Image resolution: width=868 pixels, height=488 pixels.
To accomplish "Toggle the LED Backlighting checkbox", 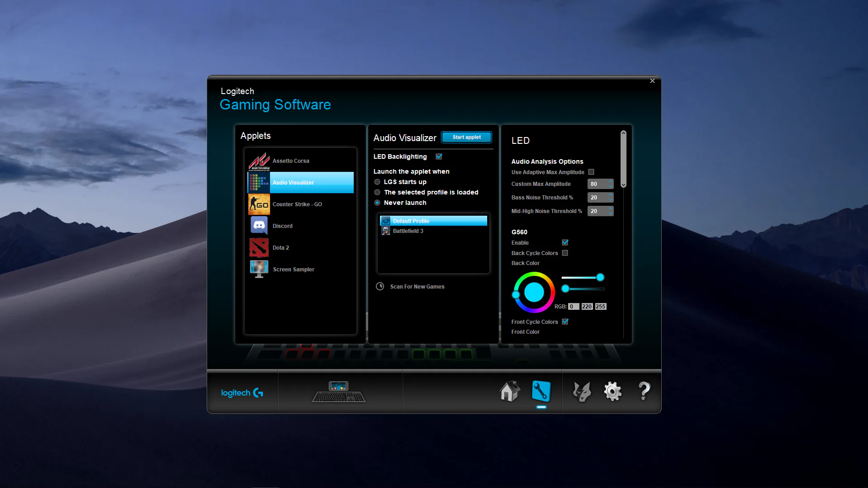I will [x=439, y=156].
